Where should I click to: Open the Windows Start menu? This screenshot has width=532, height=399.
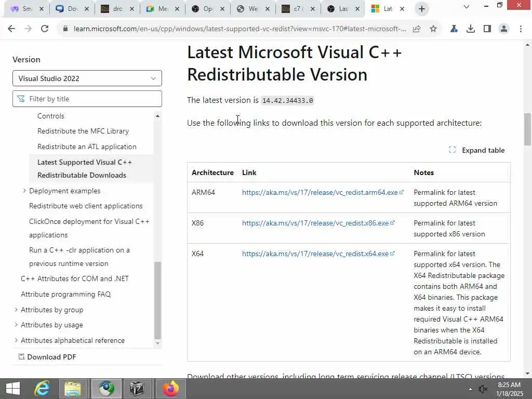tap(13, 389)
